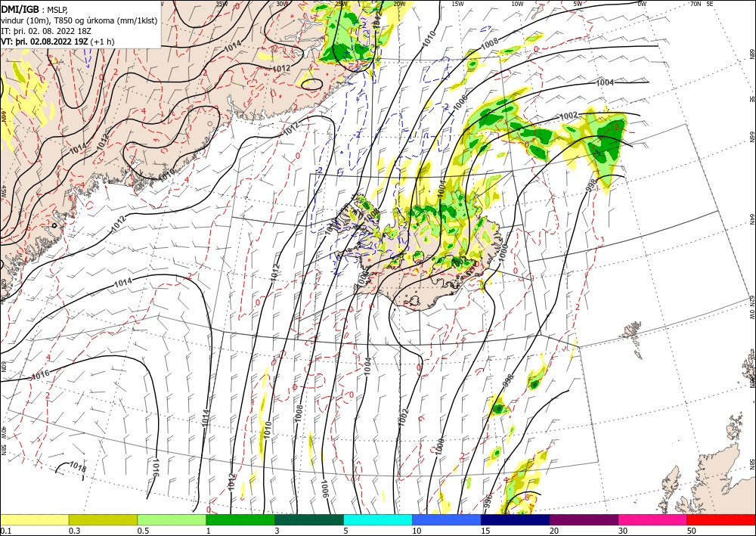Click the cyan 5 mm legend swatch

(378, 519)
